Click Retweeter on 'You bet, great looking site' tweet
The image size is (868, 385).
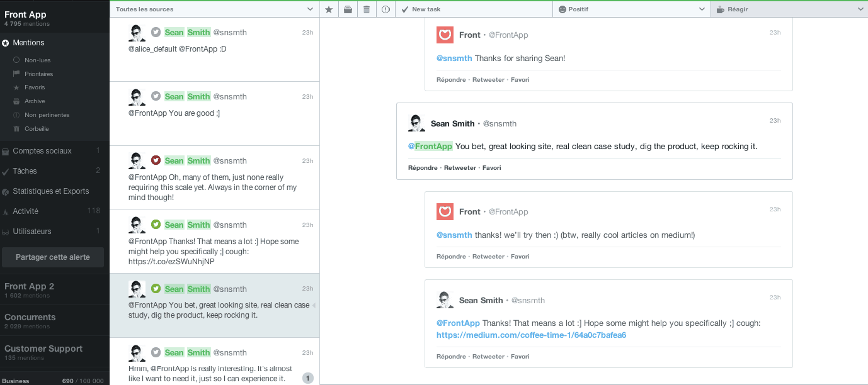tap(460, 168)
